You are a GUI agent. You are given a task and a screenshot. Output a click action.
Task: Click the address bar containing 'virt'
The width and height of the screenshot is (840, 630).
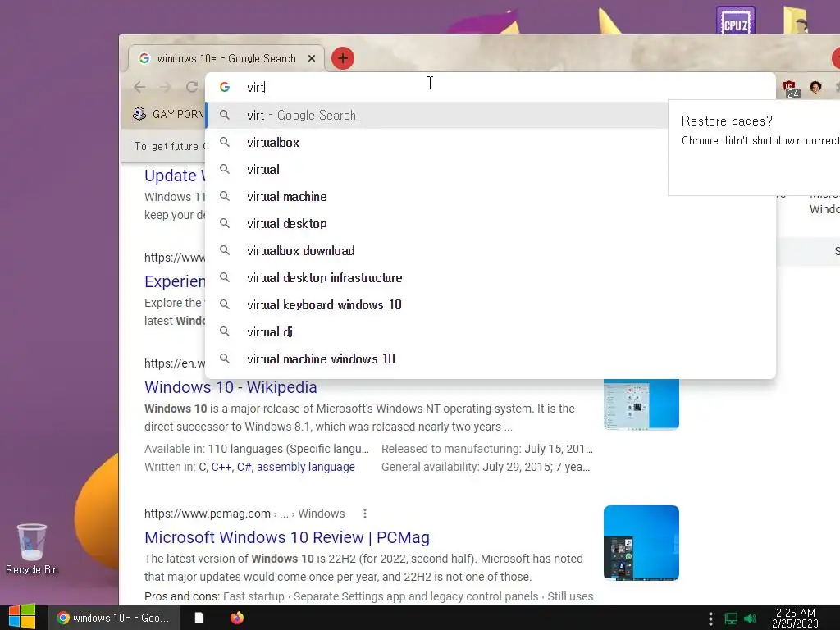click(x=491, y=87)
